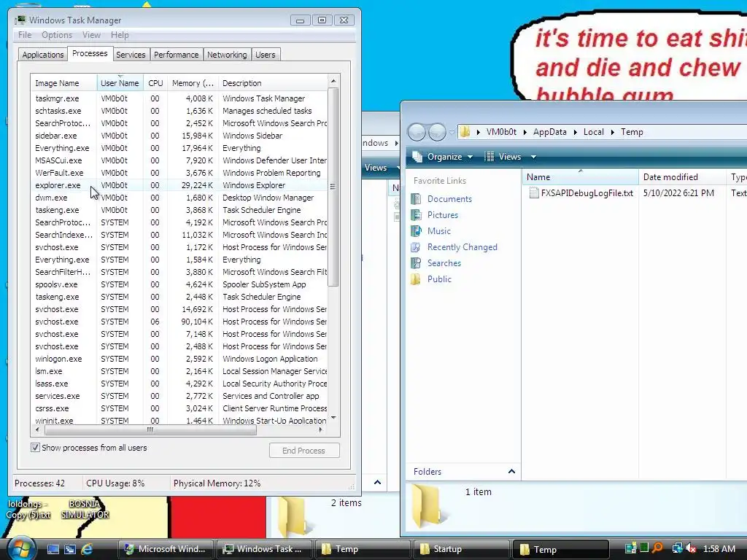Click scroll right arrow of process list
The height and width of the screenshot is (560, 747).
click(321, 429)
